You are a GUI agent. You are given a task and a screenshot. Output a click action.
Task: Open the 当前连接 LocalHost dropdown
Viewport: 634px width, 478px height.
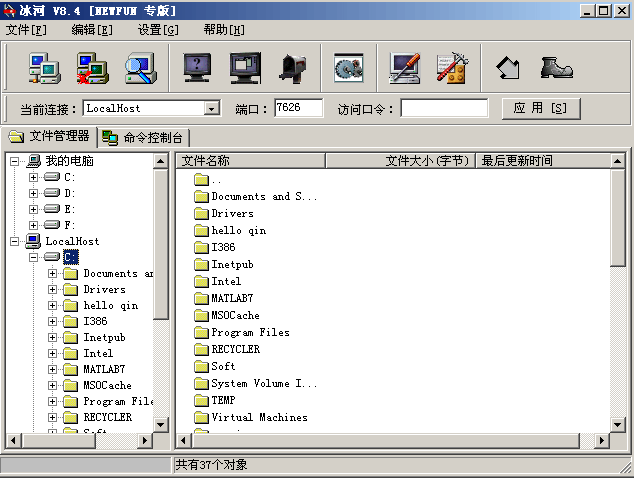pyautogui.click(x=211, y=108)
